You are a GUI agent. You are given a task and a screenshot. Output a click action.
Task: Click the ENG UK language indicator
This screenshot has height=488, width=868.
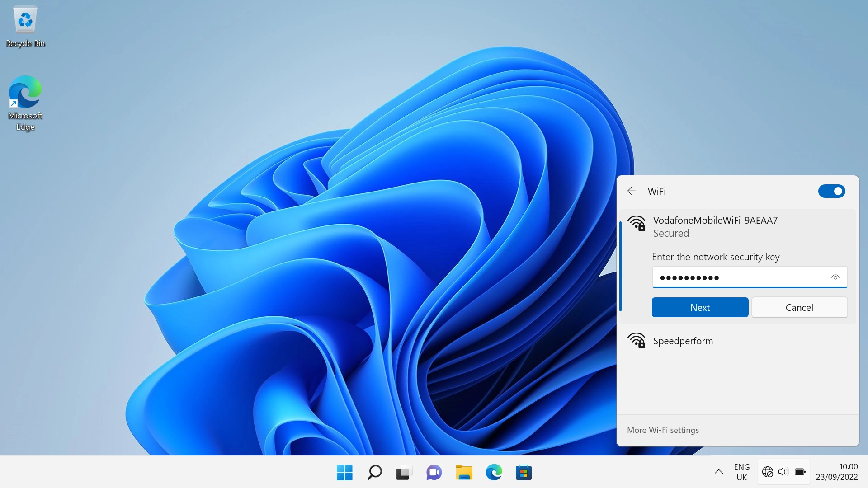coord(741,472)
